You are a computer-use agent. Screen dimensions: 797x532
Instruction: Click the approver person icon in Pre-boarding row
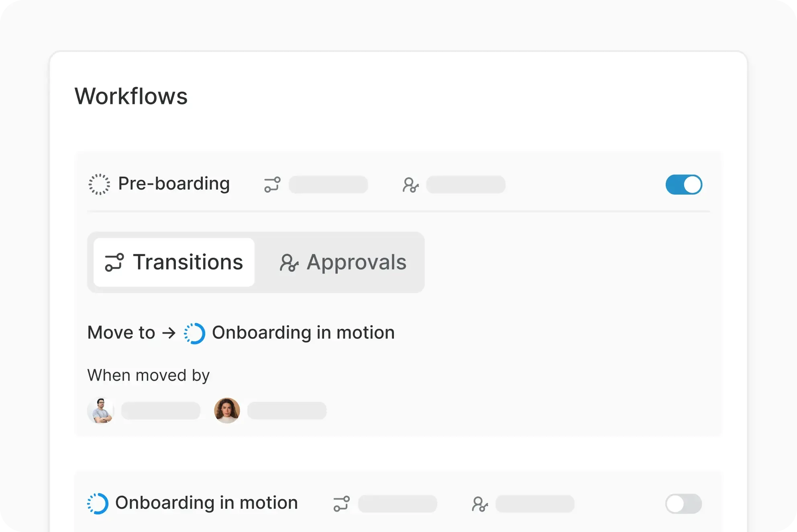(412, 185)
